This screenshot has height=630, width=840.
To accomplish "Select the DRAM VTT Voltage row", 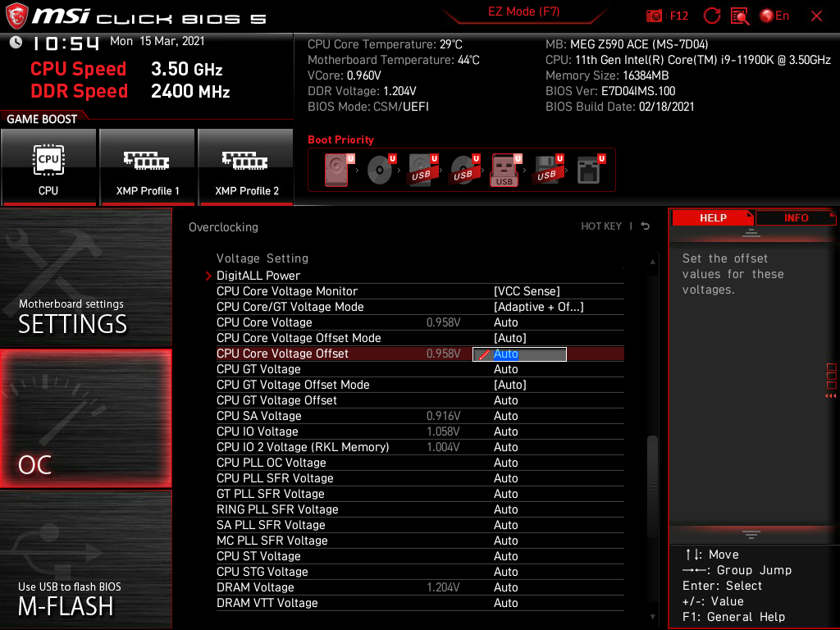I will tap(420, 603).
